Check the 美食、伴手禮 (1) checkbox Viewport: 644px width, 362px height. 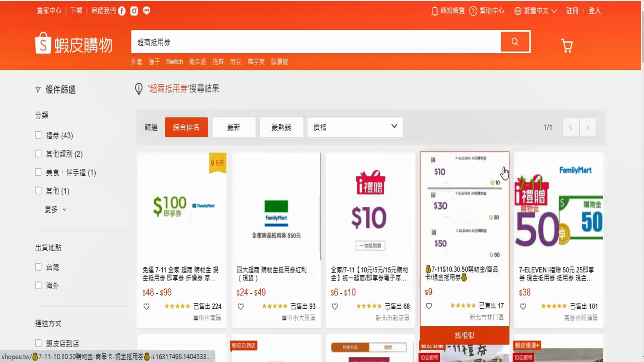pos(38,172)
